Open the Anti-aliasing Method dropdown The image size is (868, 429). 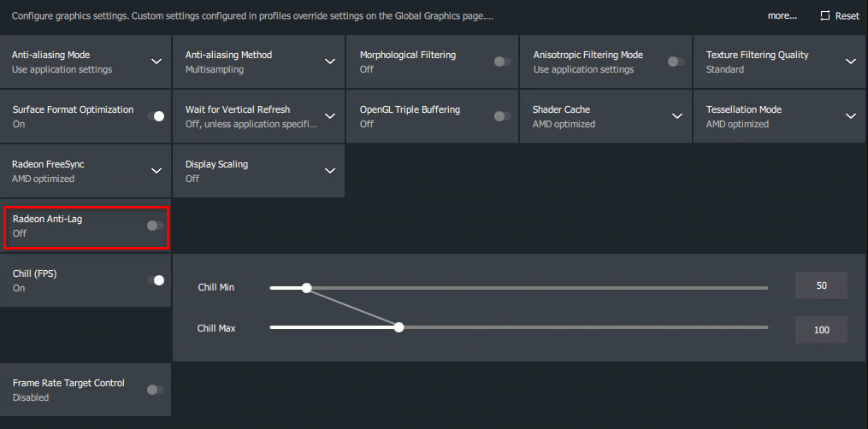point(330,62)
